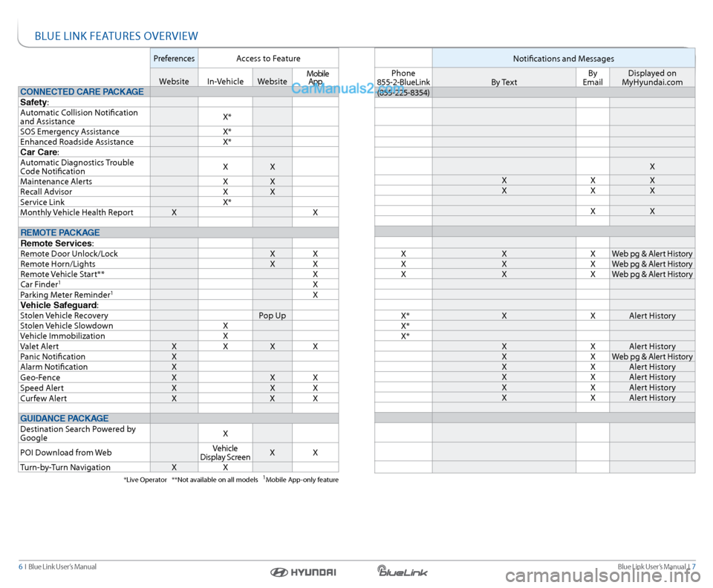Click the 'In-Vehicle' column header
The height and width of the screenshot is (588, 713).
[x=225, y=82]
